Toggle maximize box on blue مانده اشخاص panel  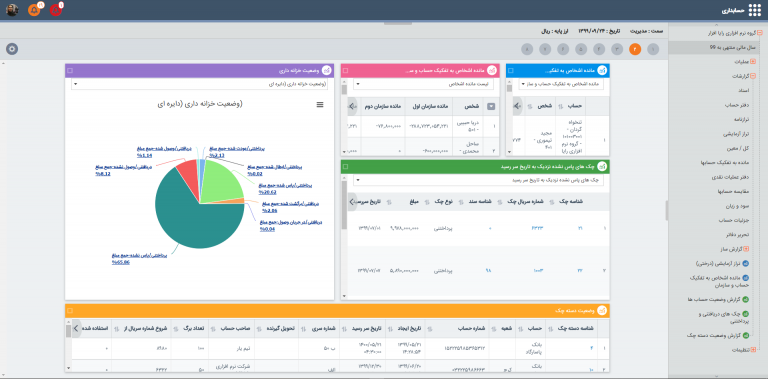pyautogui.click(x=510, y=71)
